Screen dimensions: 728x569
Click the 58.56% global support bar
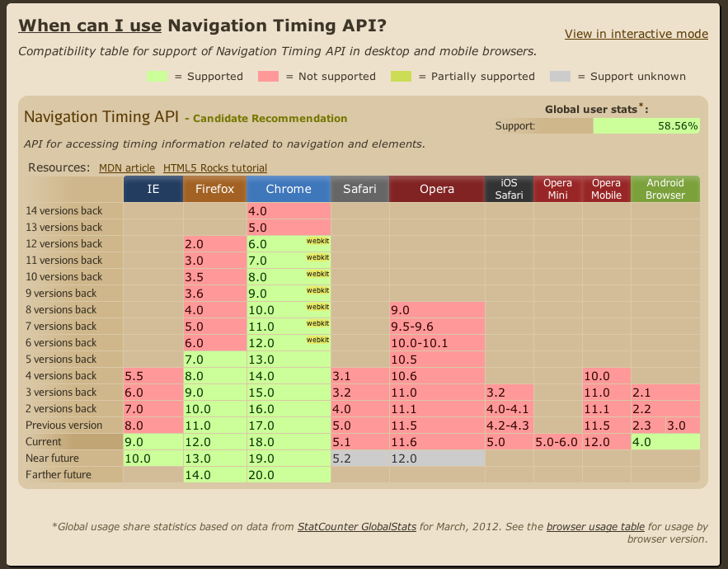[646, 126]
